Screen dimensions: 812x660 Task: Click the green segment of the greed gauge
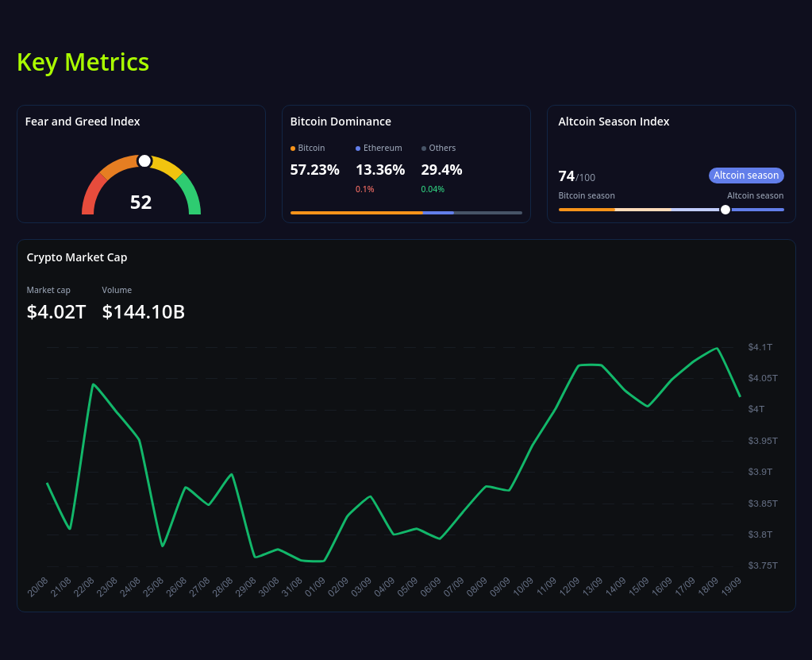click(191, 195)
